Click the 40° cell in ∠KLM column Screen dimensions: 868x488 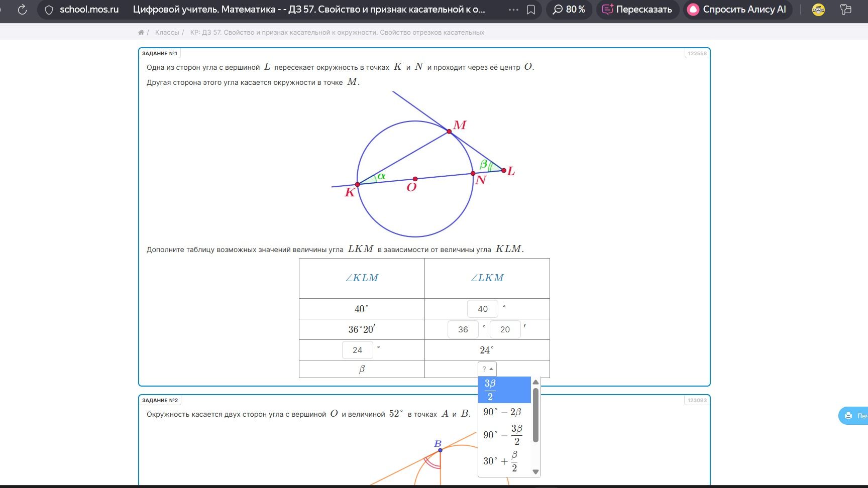coord(362,309)
